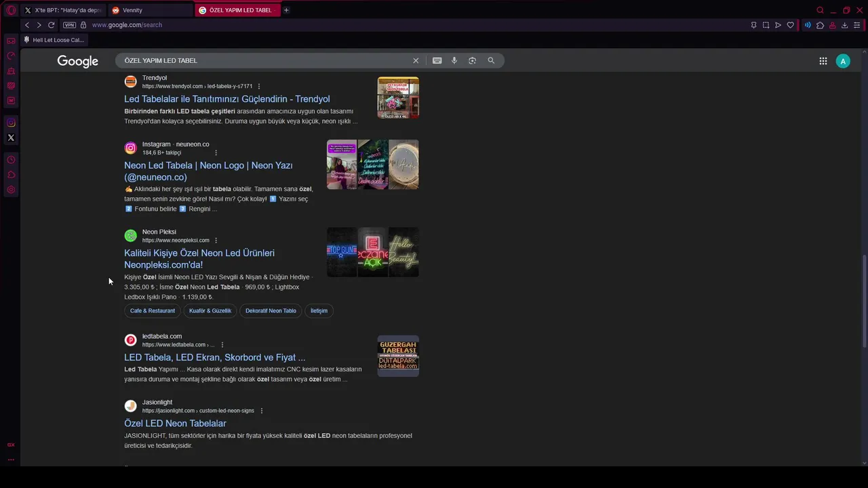Image resolution: width=868 pixels, height=488 pixels.
Task: Open the downloads toolbar icon
Action: click(844, 25)
